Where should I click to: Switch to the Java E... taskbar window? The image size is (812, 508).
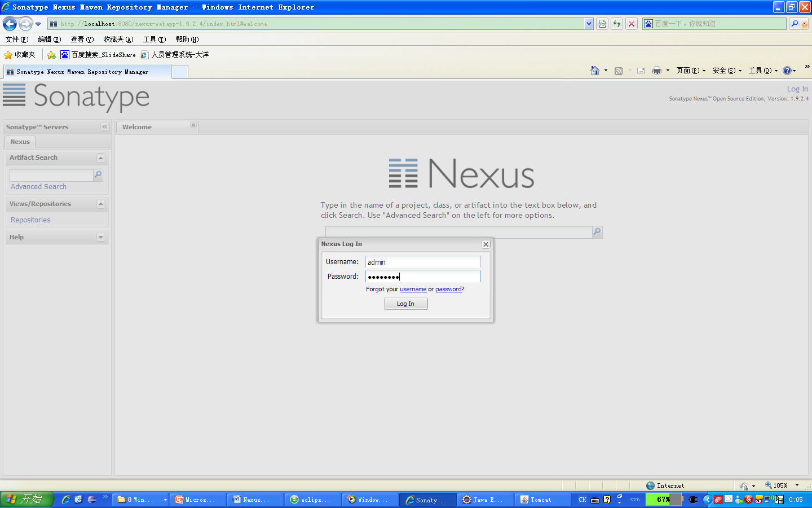click(486, 500)
